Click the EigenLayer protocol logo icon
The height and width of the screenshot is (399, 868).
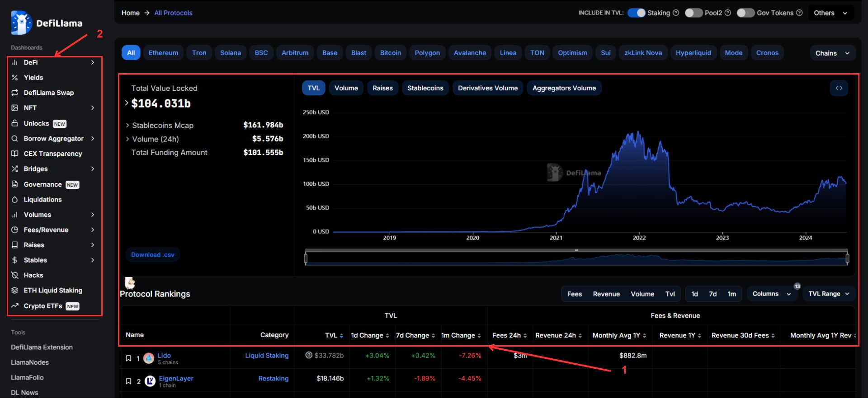click(150, 382)
